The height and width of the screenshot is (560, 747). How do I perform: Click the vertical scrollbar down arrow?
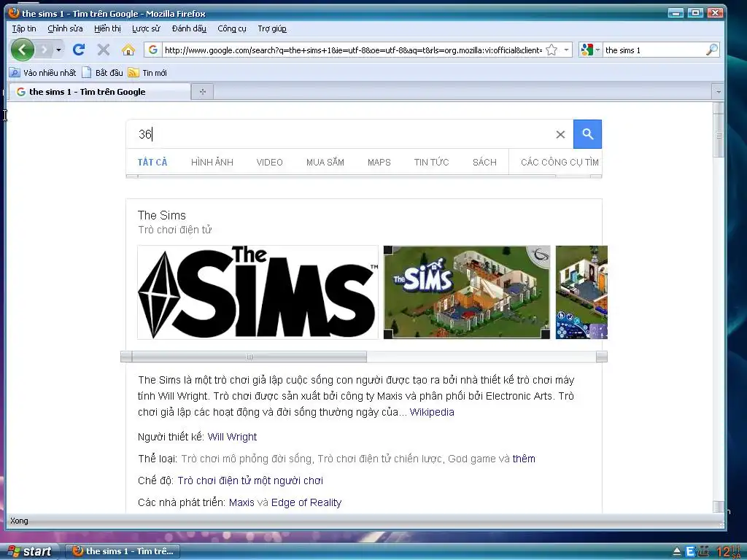pyautogui.click(x=719, y=507)
